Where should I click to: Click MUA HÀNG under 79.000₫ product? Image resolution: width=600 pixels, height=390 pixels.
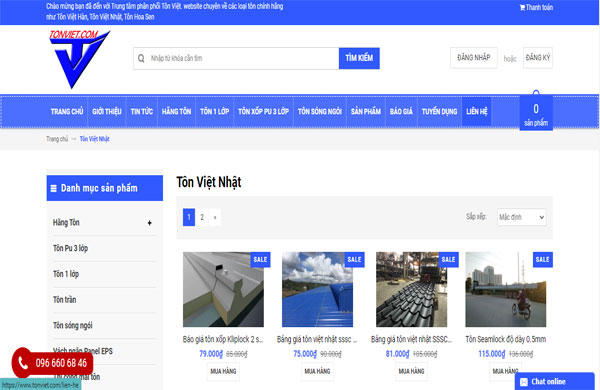[223, 371]
